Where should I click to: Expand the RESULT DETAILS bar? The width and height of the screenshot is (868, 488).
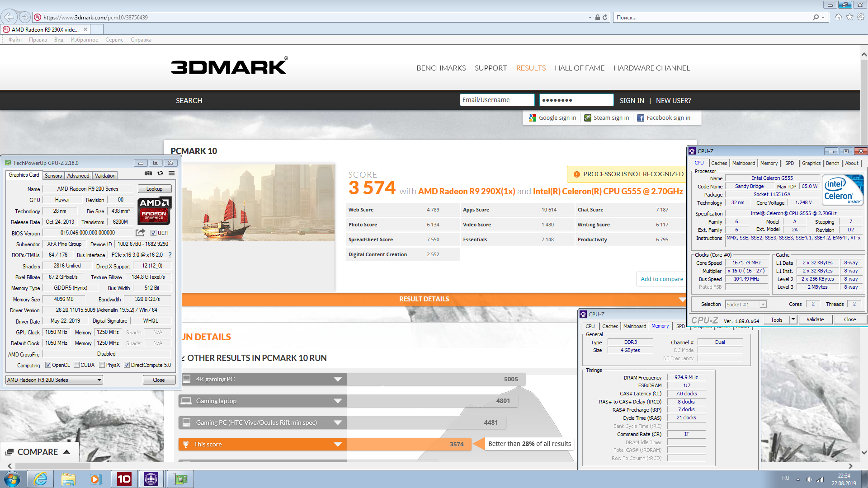434,299
